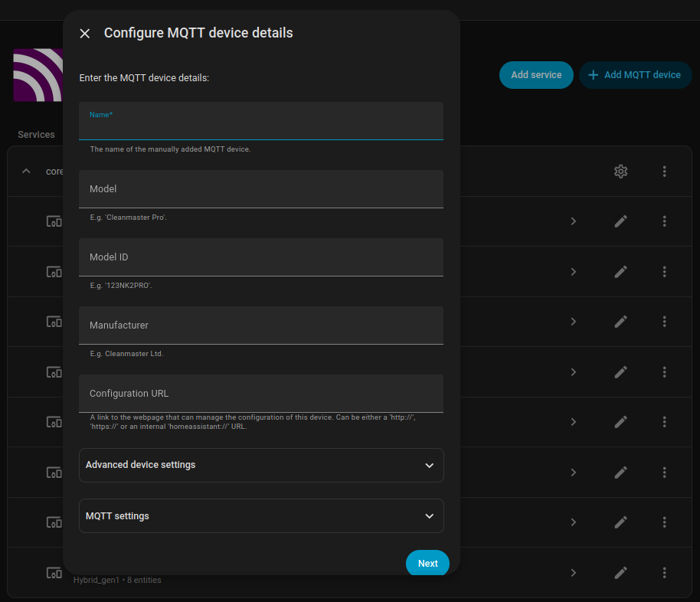Click the devices icon on the Hybrid_gen1 row
This screenshot has height=602, width=700.
pos(54,572)
